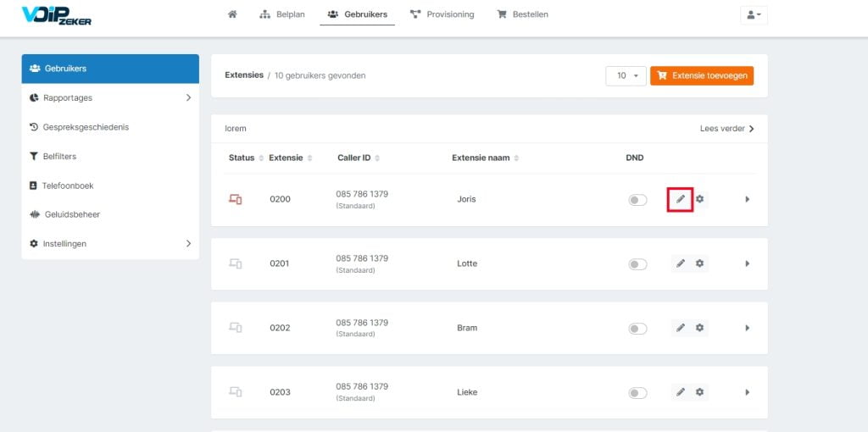The height and width of the screenshot is (432, 868).
Task: Click the name Bram
Action: tap(467, 328)
